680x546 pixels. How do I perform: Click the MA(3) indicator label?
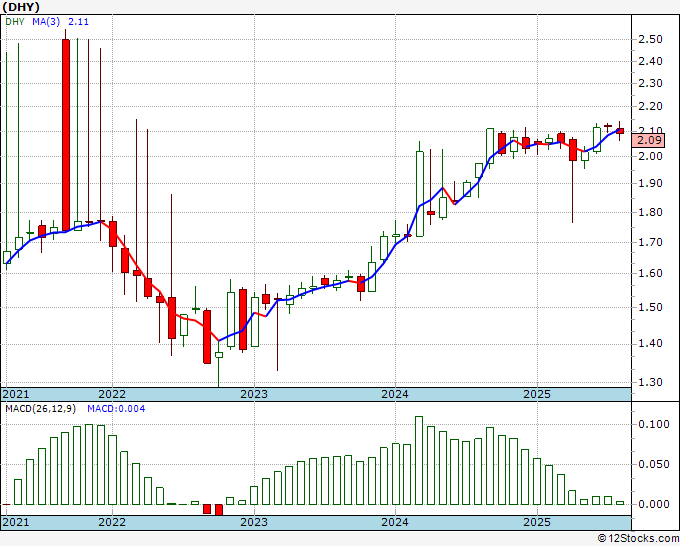click(46, 22)
